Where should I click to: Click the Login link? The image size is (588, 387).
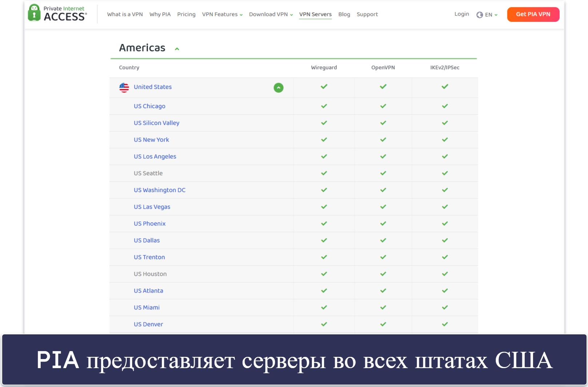pos(462,14)
